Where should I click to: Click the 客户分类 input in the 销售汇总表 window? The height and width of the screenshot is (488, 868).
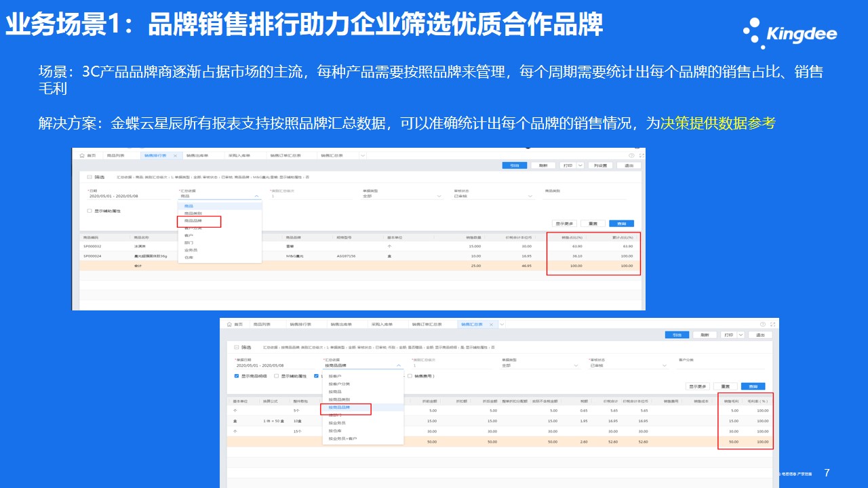[x=721, y=365]
